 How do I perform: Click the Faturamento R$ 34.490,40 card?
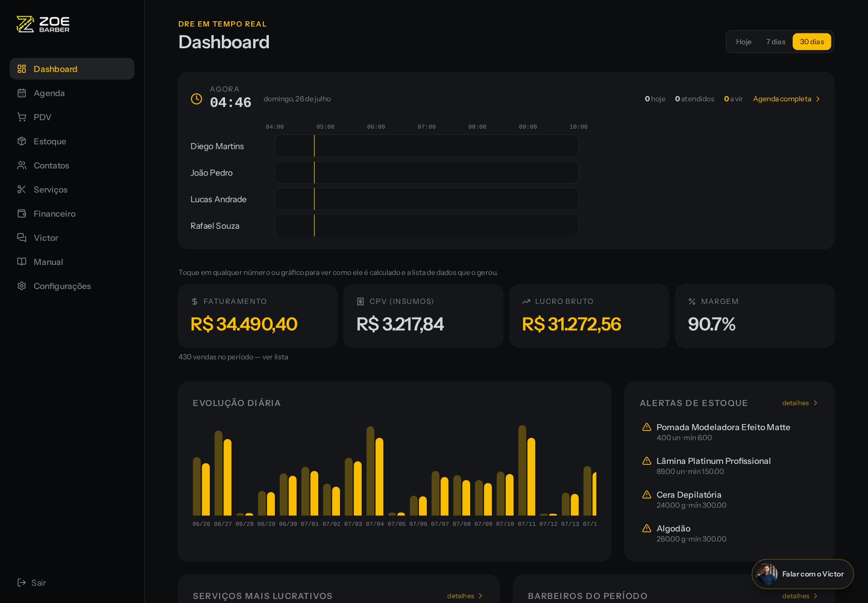[258, 316]
